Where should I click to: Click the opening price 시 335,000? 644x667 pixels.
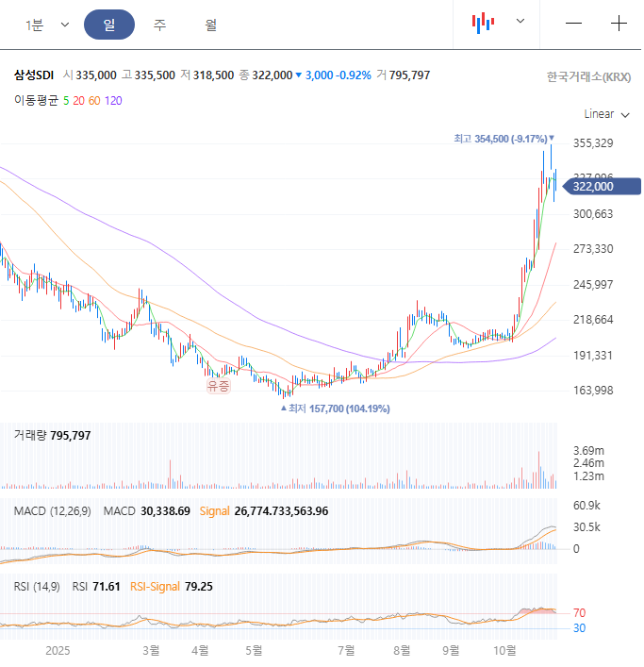point(90,75)
